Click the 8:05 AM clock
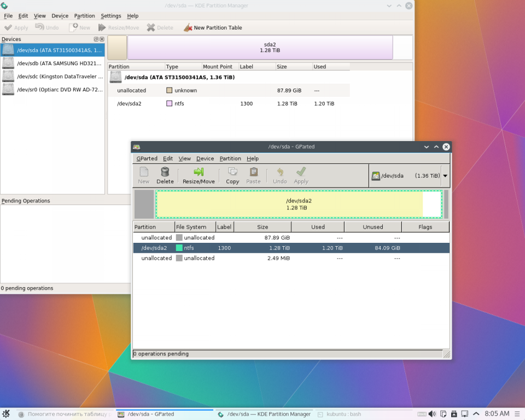 497,414
